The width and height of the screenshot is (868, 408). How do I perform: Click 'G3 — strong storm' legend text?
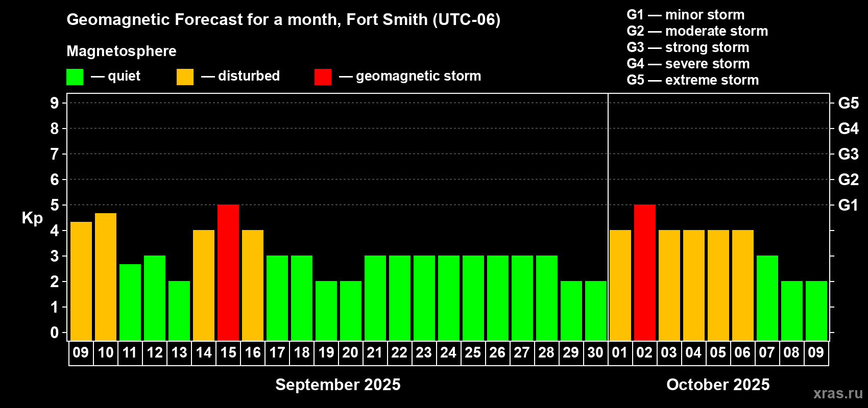tap(688, 47)
